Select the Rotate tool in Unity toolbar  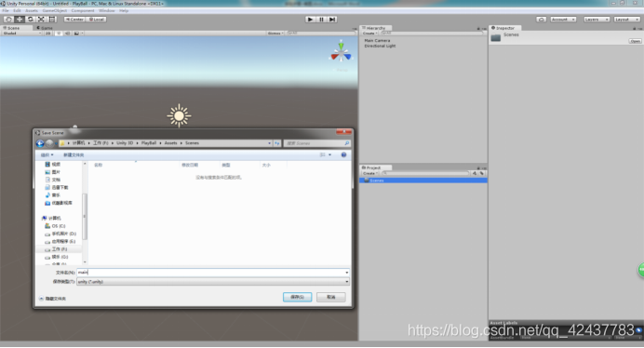(x=30, y=20)
